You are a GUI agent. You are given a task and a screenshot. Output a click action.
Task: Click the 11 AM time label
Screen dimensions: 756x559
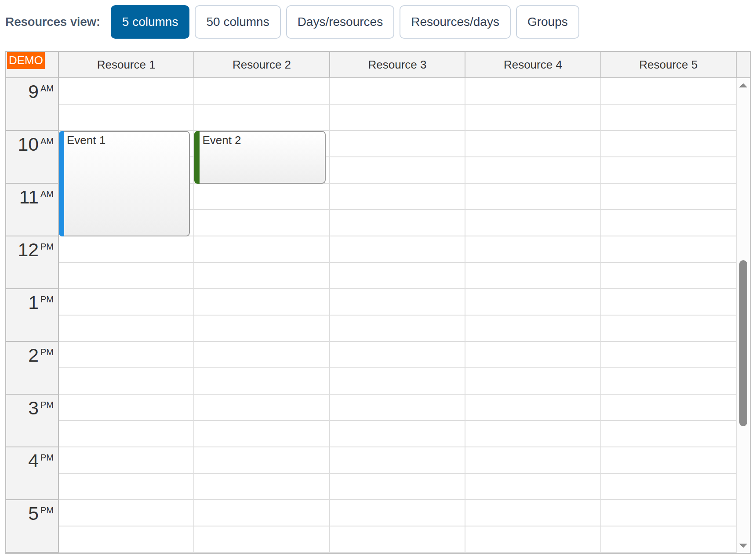coord(32,210)
